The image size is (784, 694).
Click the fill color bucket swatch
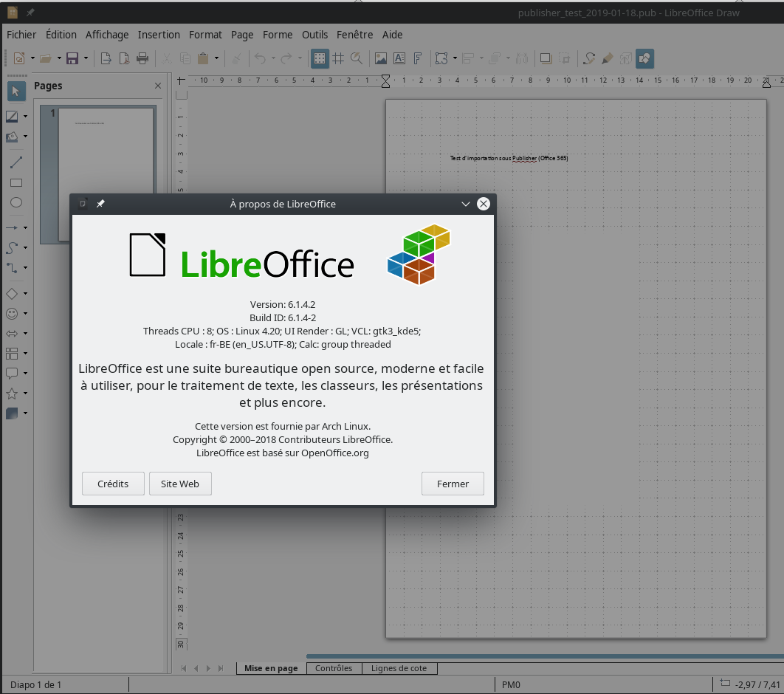tap(13, 137)
